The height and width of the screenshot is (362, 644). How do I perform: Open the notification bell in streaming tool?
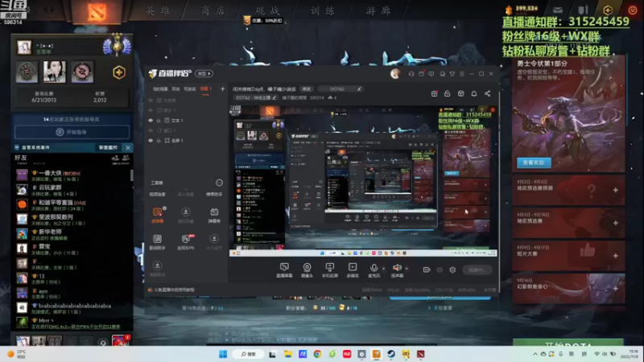coord(474,93)
